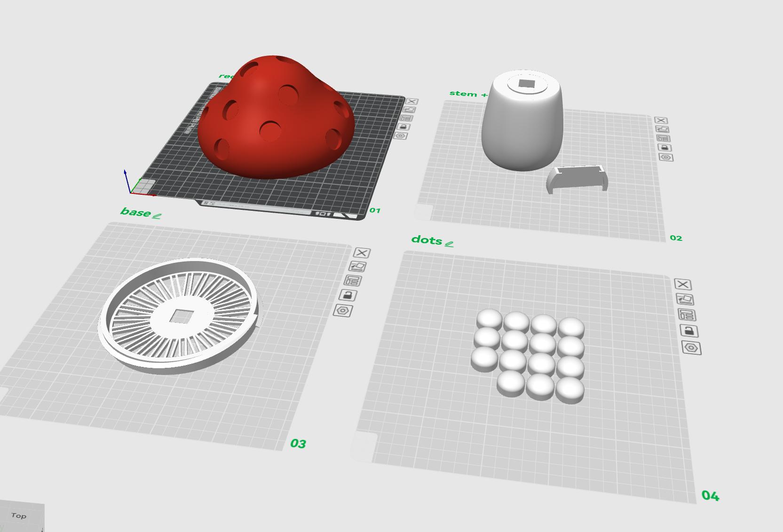
Task: Click the 'dots' plate name label
Action: click(x=427, y=240)
